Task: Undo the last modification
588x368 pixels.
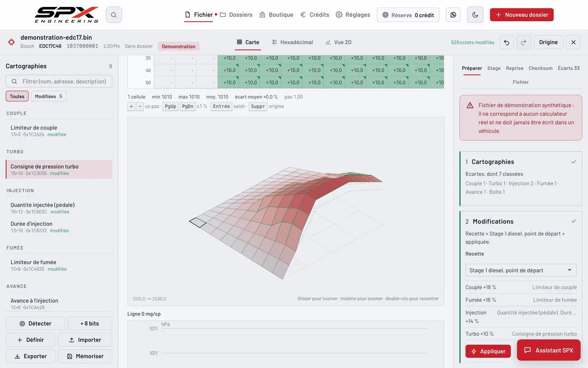Action: [507, 42]
